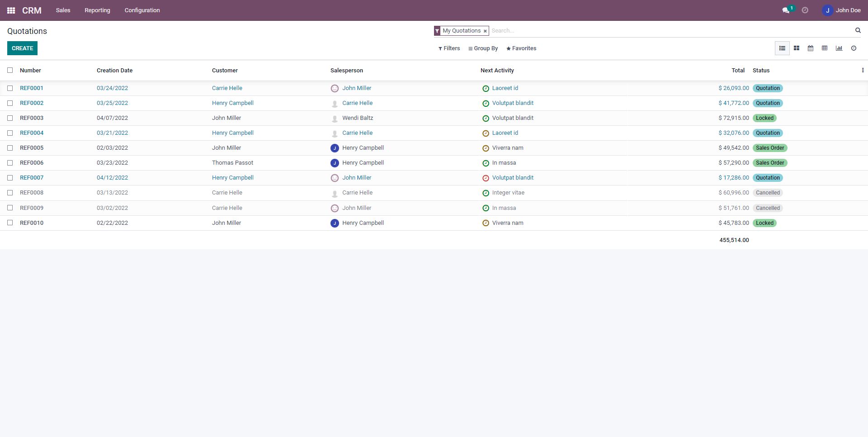The width and height of the screenshot is (868, 437).
Task: Click the CREATE button
Action: pos(22,48)
